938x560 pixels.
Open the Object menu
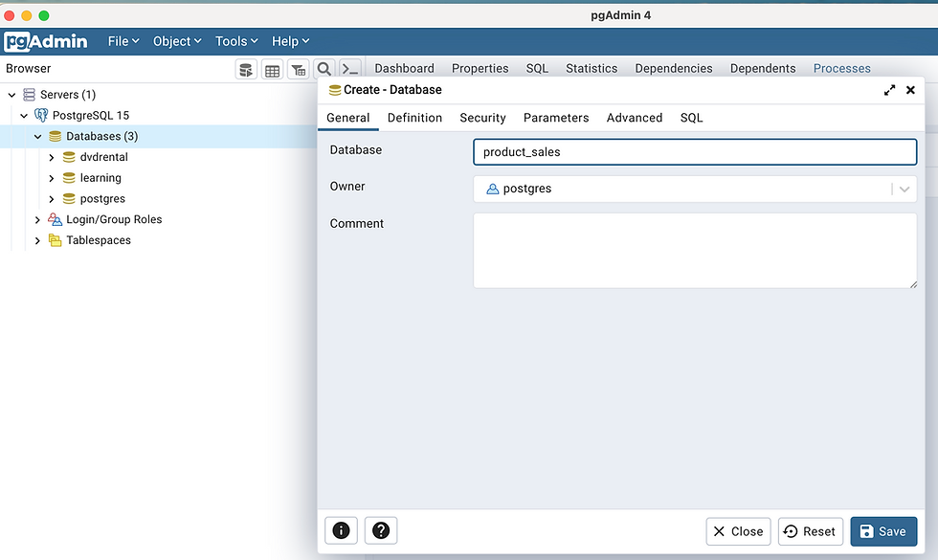pyautogui.click(x=177, y=41)
